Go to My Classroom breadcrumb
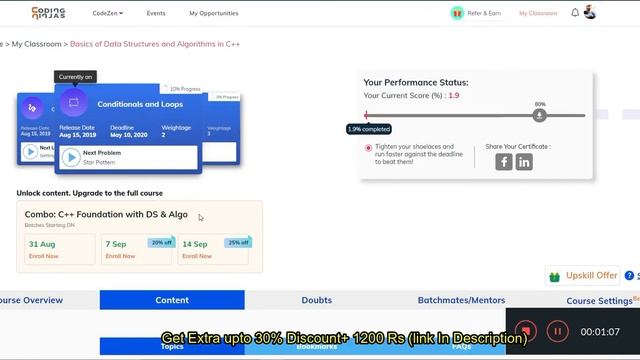This screenshot has width=640, height=360. [36, 44]
